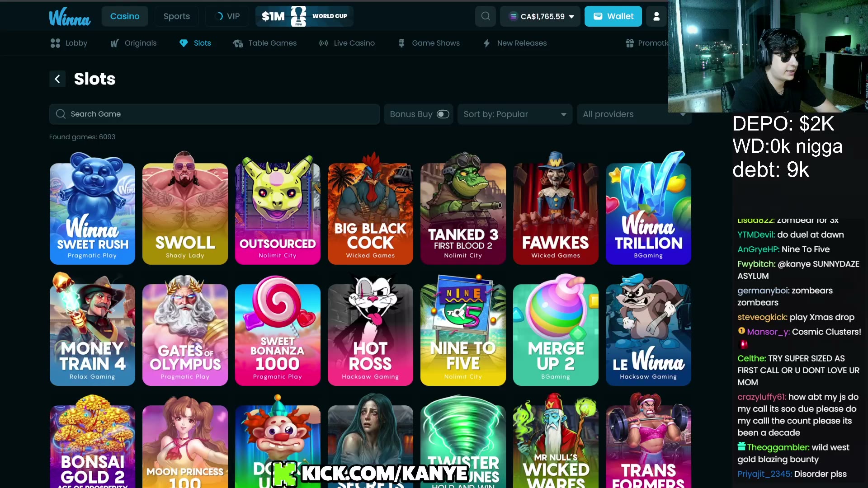Viewport: 868px width, 488px height.
Task: Click chat username steveogkick
Action: tap(762, 317)
